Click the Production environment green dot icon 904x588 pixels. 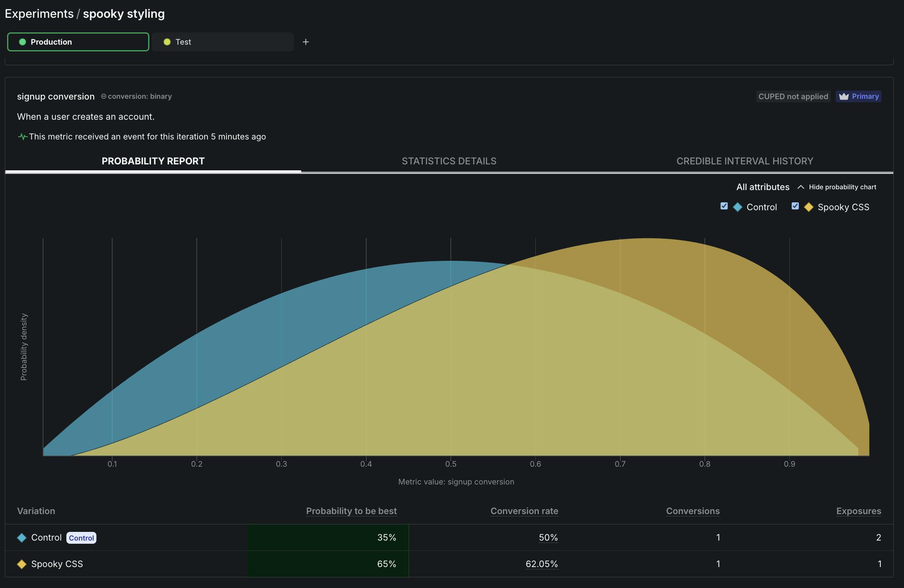click(x=21, y=41)
